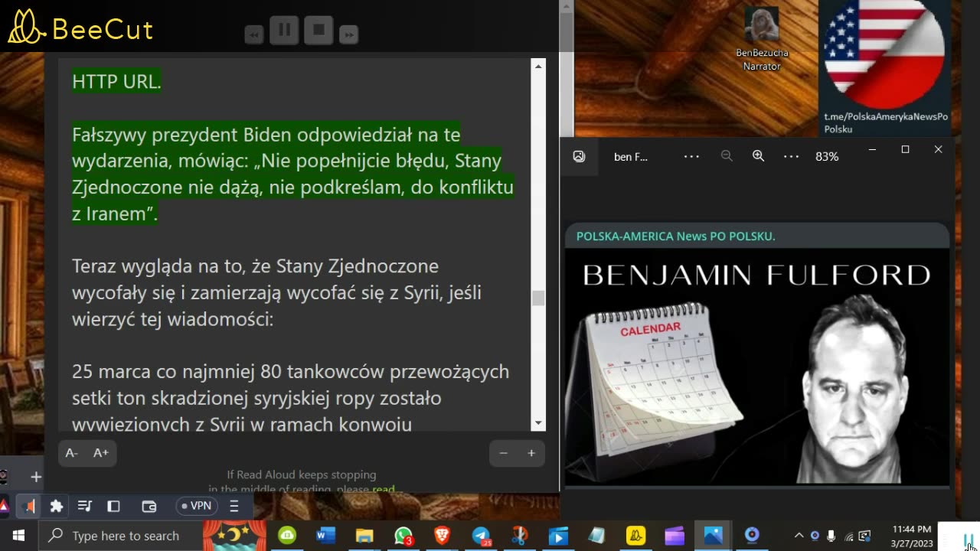The width and height of the screenshot is (980, 551).
Task: Decrease font size with A- button
Action: point(71,453)
